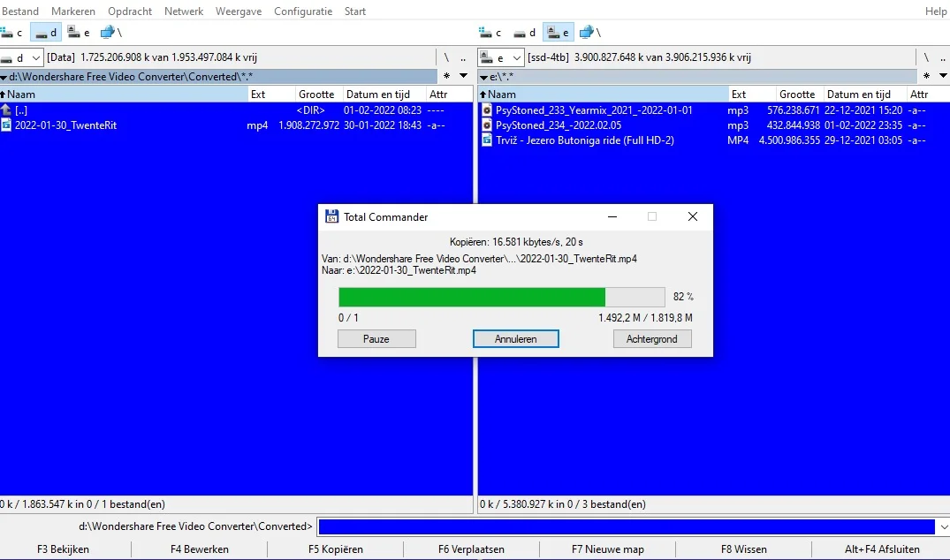The height and width of the screenshot is (560, 950).
Task: Cancel copy with Annuleren button
Action: click(x=515, y=339)
